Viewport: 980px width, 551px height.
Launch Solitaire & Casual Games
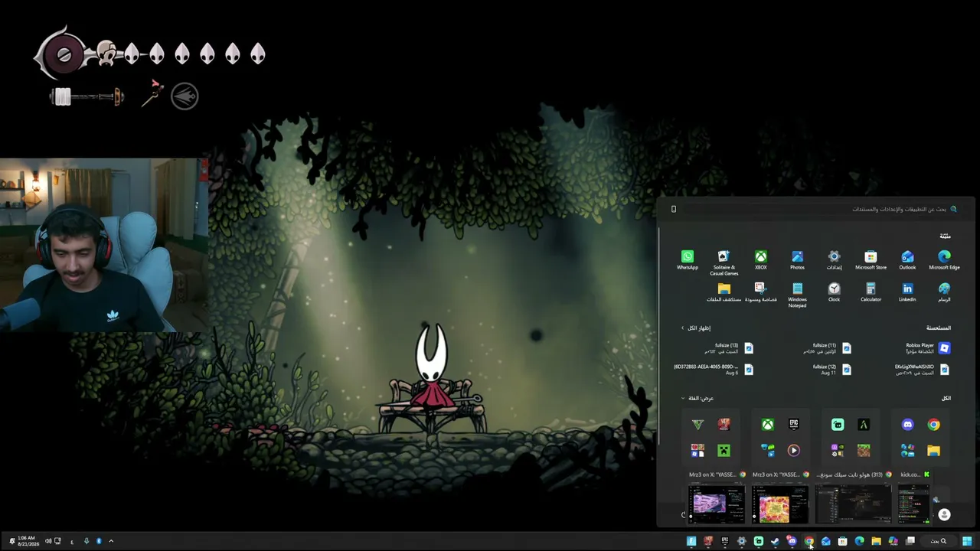[x=724, y=262]
